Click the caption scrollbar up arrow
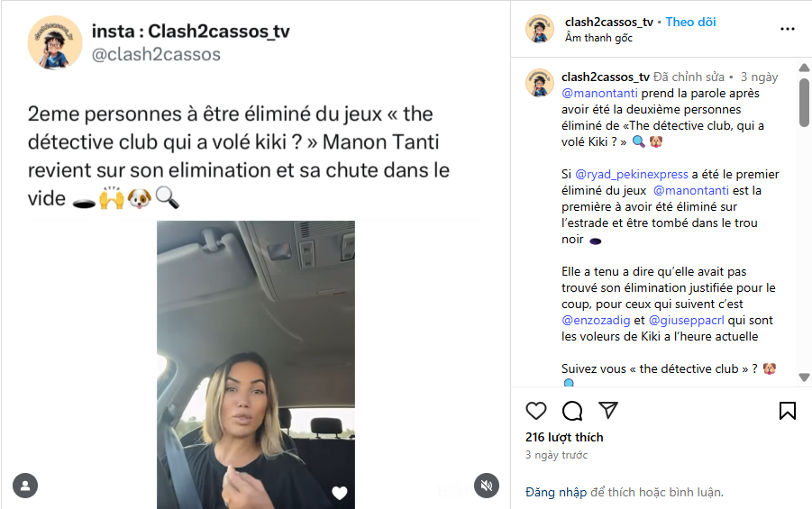This screenshot has width=812, height=509. tap(804, 68)
